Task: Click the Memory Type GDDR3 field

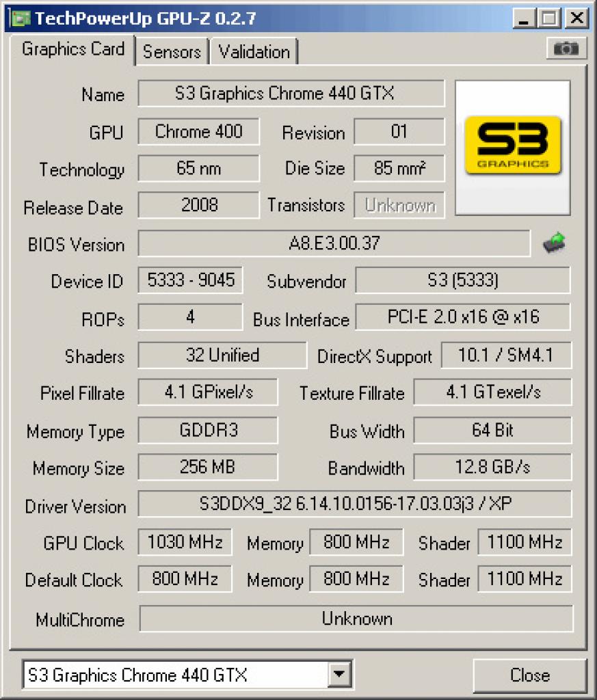Action: click(208, 430)
